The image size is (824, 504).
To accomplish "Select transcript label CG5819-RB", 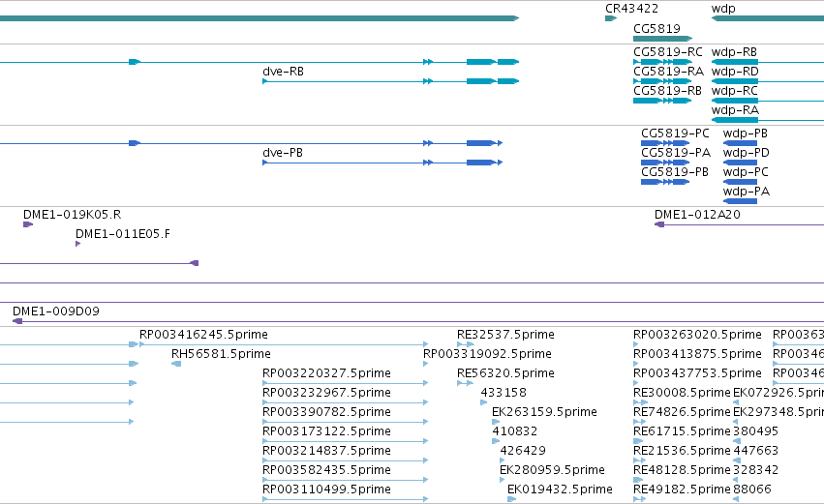I will pos(667,91).
